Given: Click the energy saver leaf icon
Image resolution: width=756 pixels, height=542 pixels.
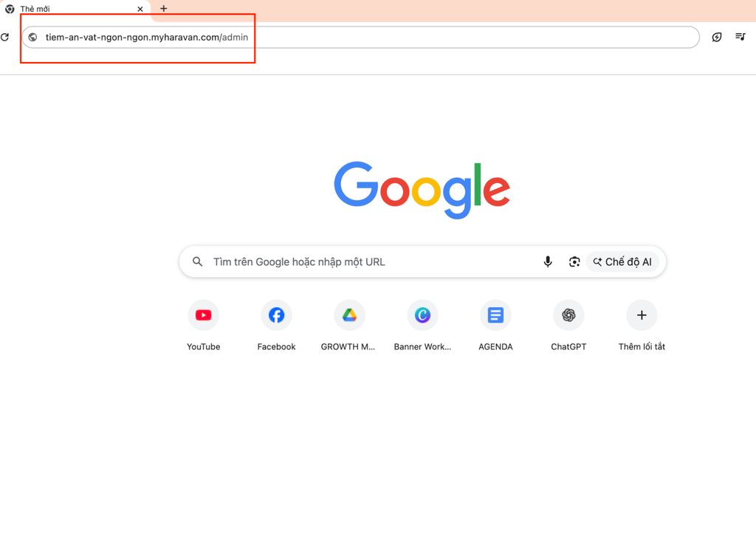Looking at the screenshot, I should point(716,37).
